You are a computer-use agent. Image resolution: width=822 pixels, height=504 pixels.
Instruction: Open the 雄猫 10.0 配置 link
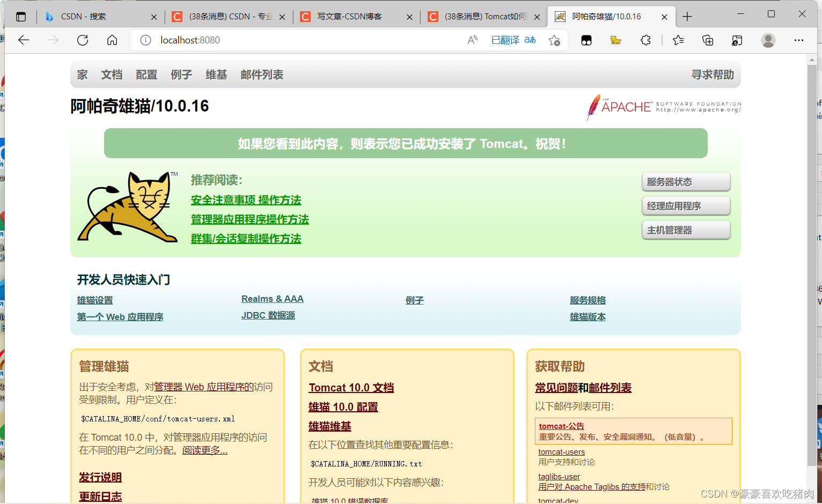click(x=343, y=407)
